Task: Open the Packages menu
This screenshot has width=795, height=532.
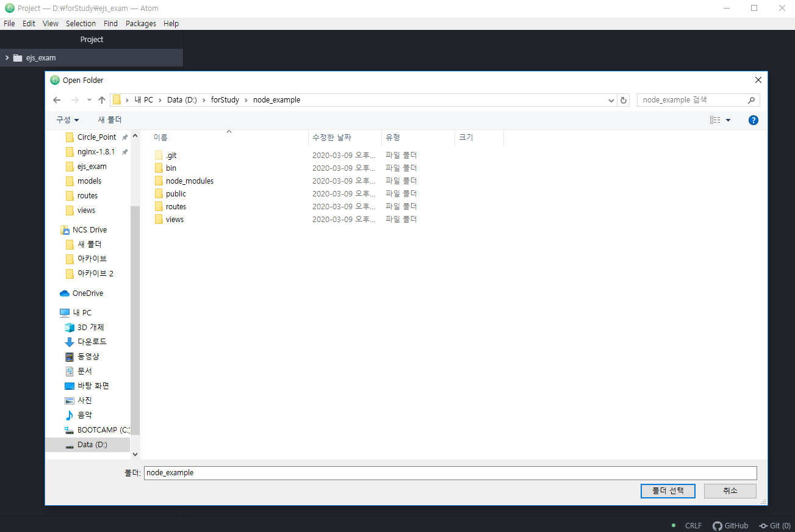Action: [141, 24]
